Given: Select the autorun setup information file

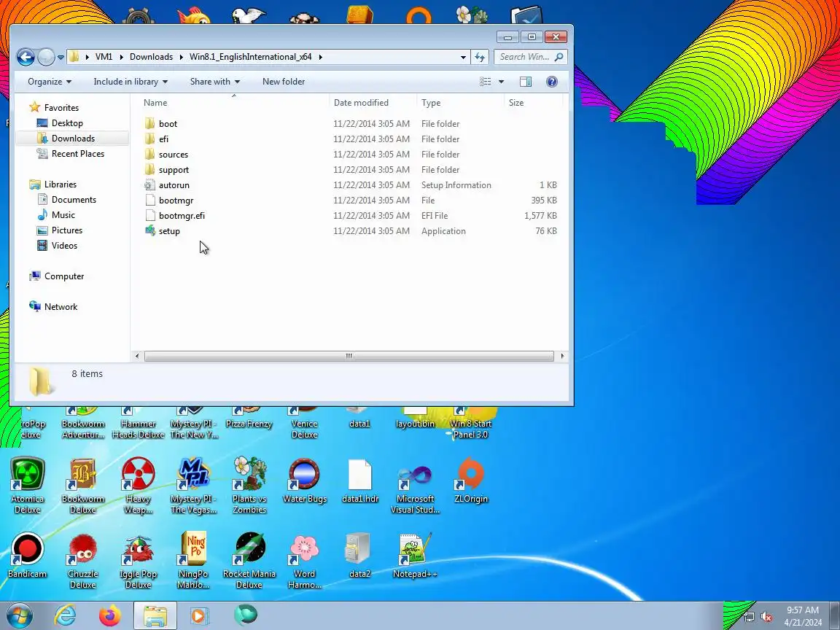Looking at the screenshot, I should click(x=174, y=184).
